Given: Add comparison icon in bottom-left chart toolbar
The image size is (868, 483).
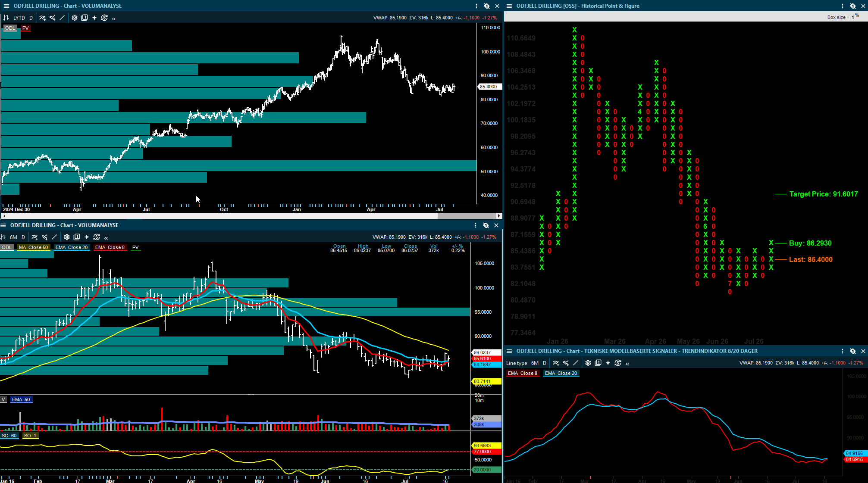Looking at the screenshot, I should click(x=44, y=237).
